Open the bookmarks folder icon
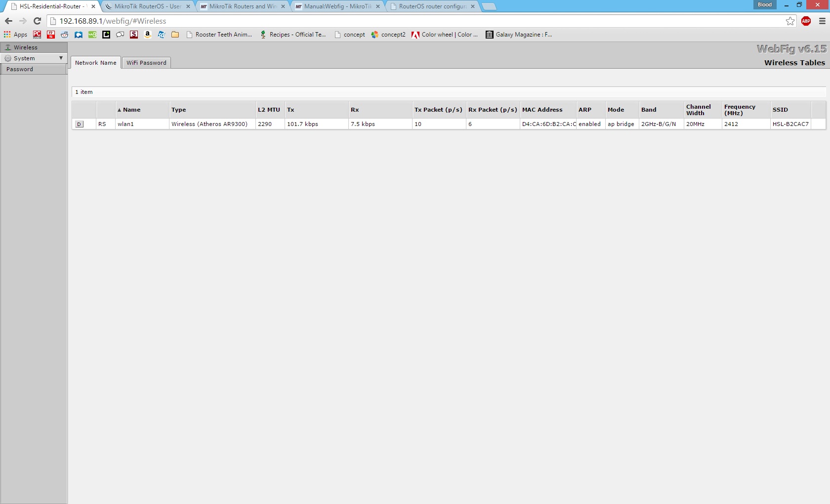Image resolution: width=830 pixels, height=504 pixels. 175,35
